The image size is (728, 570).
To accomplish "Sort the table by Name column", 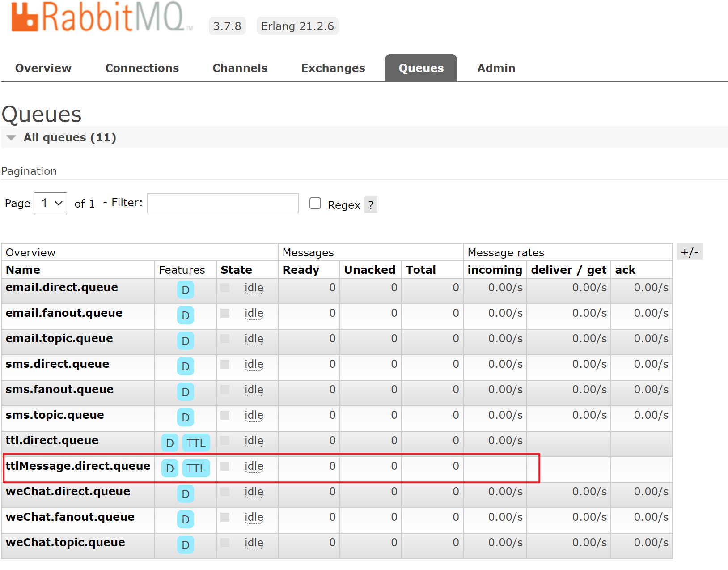I will (x=23, y=270).
